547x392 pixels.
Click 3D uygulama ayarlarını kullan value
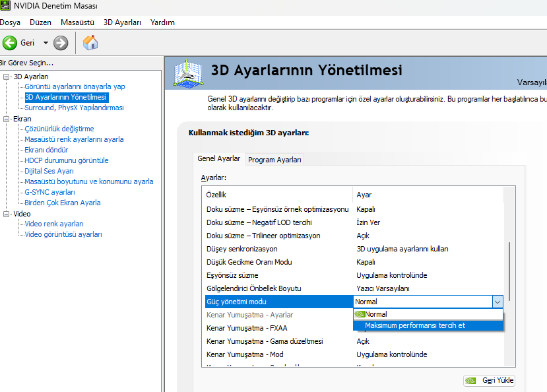402,249
